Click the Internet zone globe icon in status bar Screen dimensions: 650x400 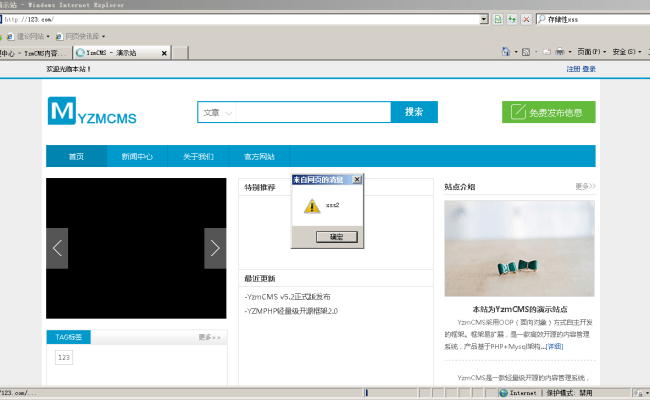pyautogui.click(x=503, y=393)
